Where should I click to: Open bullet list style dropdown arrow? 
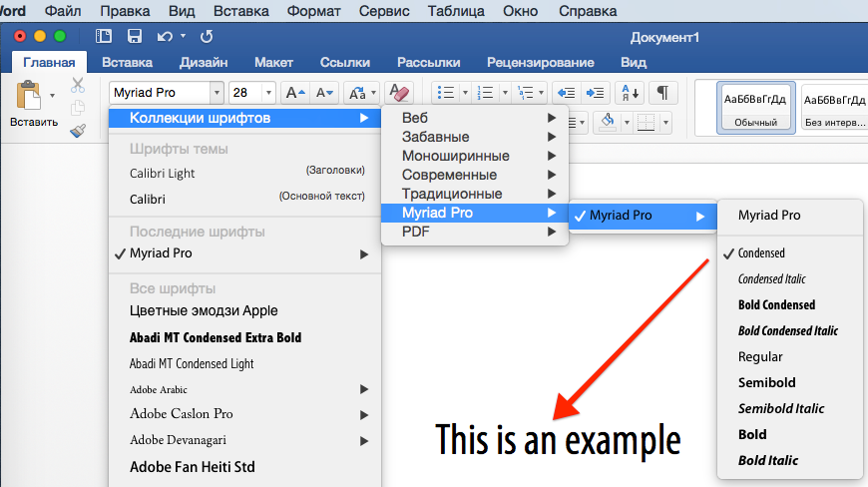(465, 93)
